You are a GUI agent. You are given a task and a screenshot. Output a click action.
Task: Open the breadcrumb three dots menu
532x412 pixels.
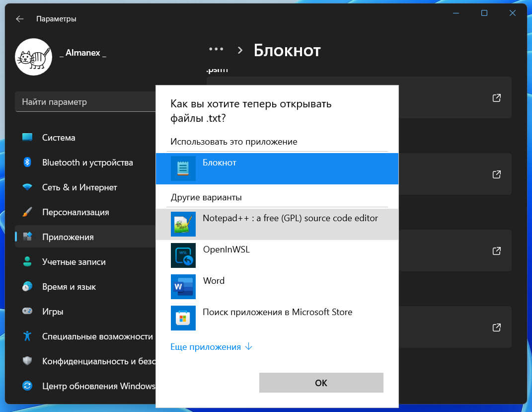point(216,49)
